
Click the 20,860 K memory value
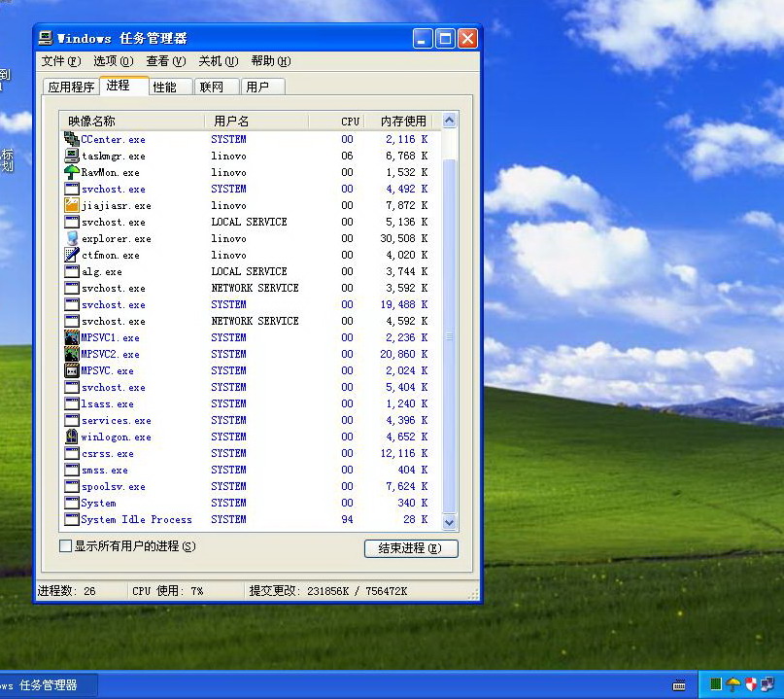(x=403, y=354)
